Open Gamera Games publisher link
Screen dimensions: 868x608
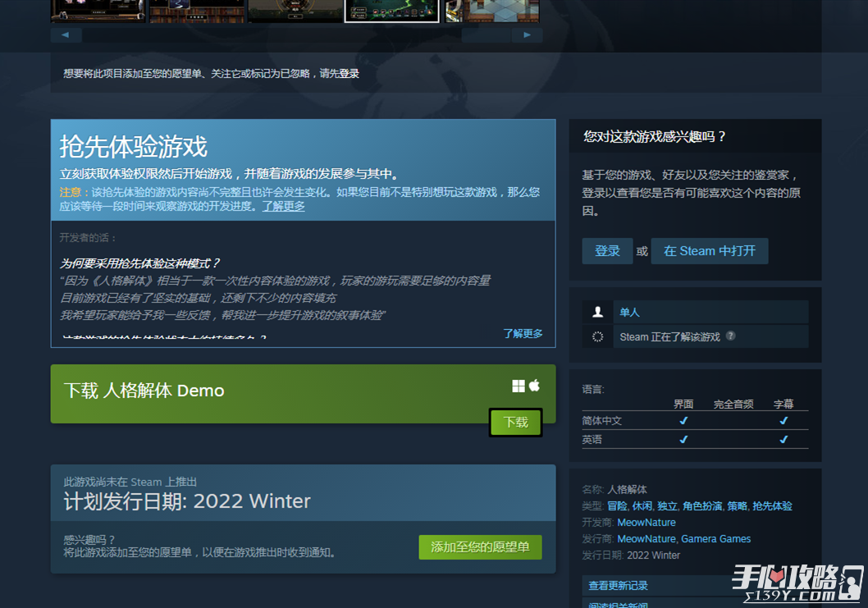coord(715,539)
